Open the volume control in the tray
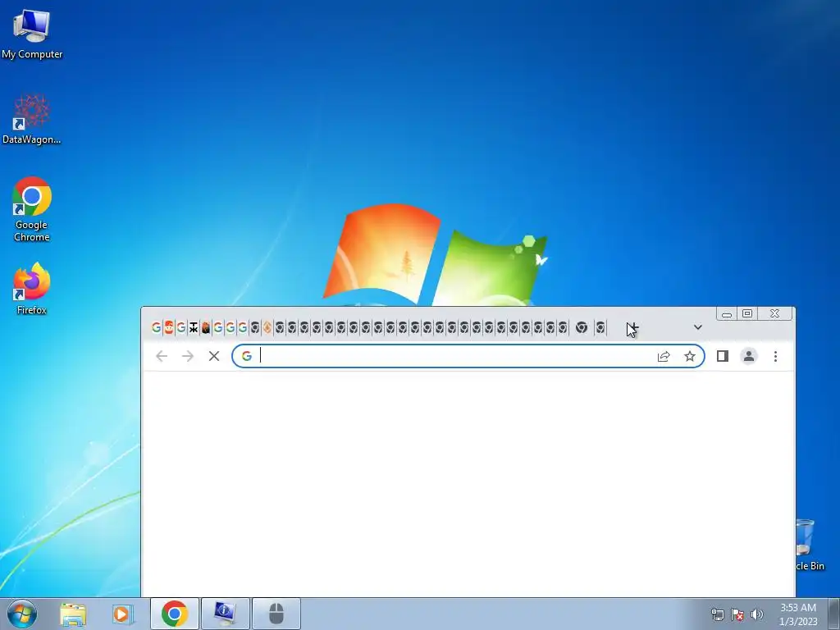Viewport: 840px width, 630px height. click(x=757, y=614)
